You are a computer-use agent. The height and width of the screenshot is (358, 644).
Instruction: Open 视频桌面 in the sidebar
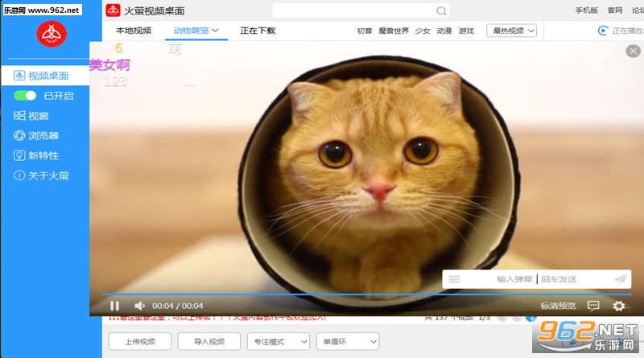coord(45,76)
